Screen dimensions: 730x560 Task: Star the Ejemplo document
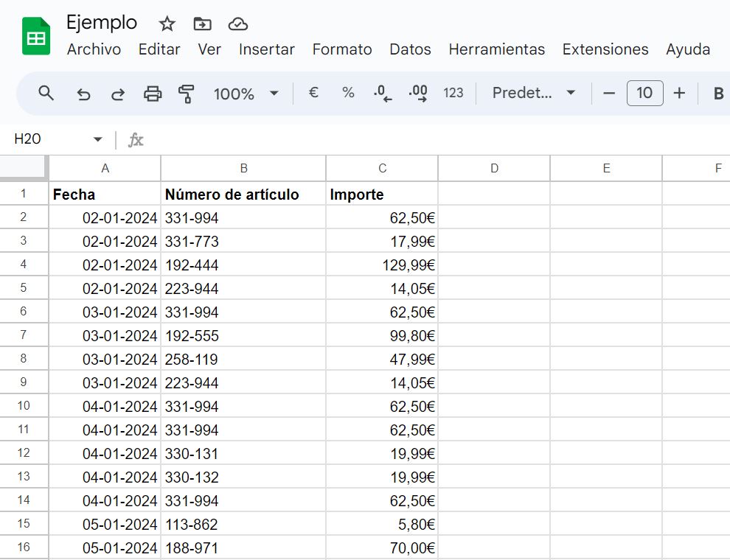pos(167,24)
